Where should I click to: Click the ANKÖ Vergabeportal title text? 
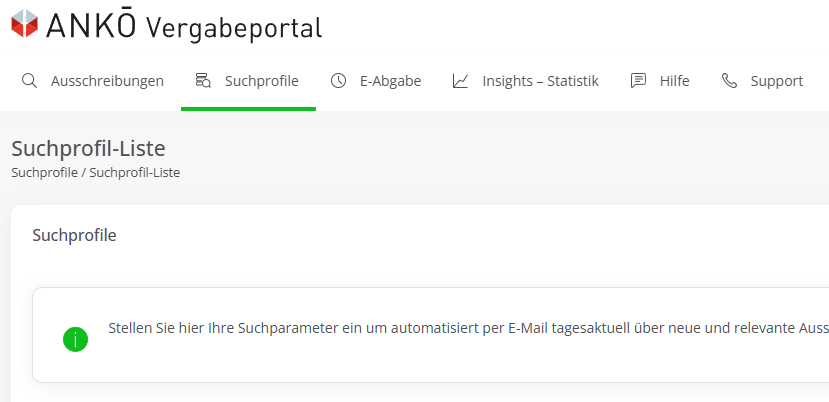click(184, 26)
